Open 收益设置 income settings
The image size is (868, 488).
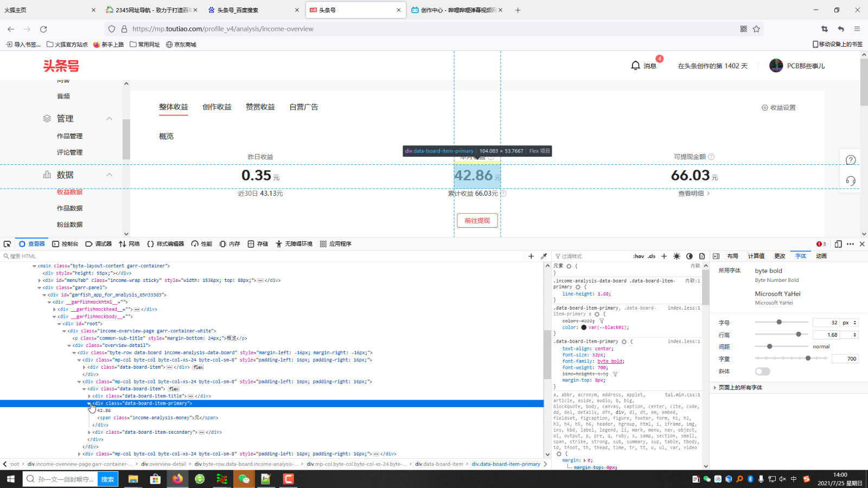[778, 108]
